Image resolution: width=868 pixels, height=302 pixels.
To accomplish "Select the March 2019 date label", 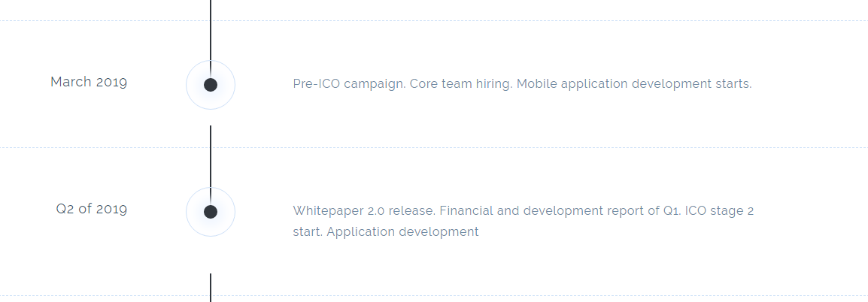I will pyautogui.click(x=89, y=82).
